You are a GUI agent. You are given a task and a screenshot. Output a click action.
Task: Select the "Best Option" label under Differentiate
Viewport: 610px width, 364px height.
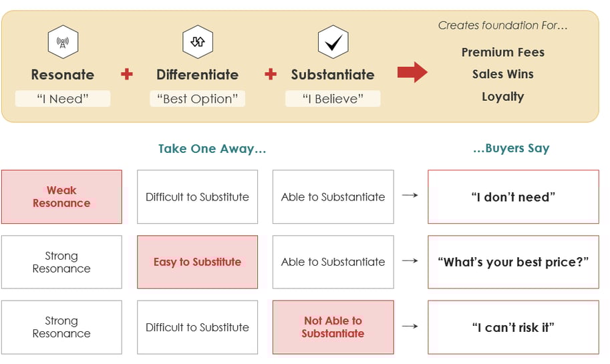[x=198, y=99]
